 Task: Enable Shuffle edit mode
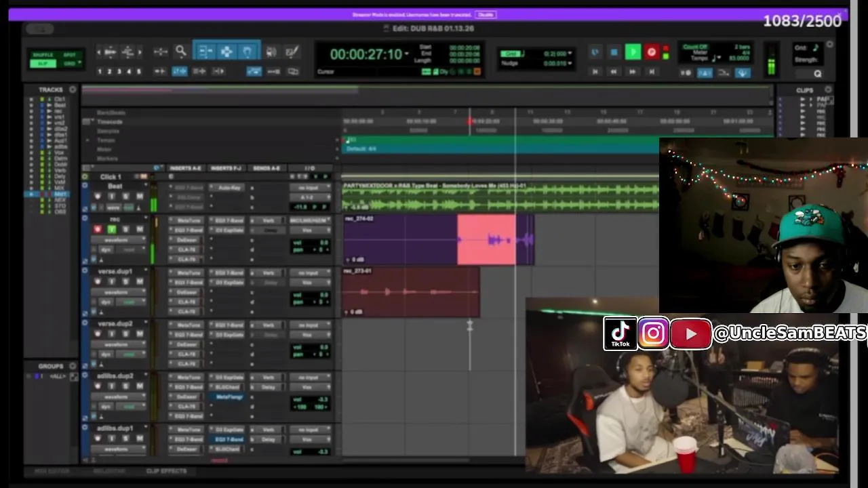[x=43, y=55]
